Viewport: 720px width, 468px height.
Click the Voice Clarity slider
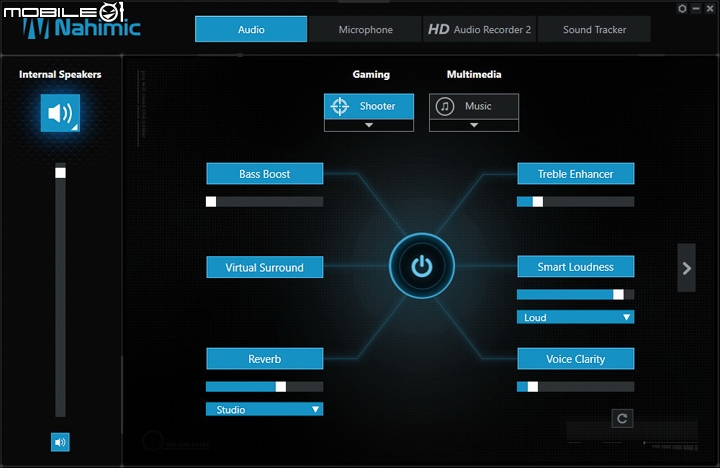(576, 387)
